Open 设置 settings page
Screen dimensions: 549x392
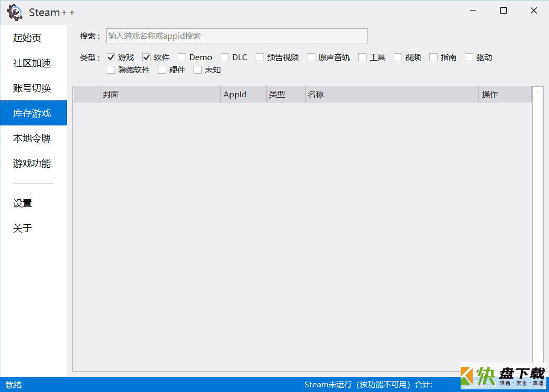pos(33,203)
